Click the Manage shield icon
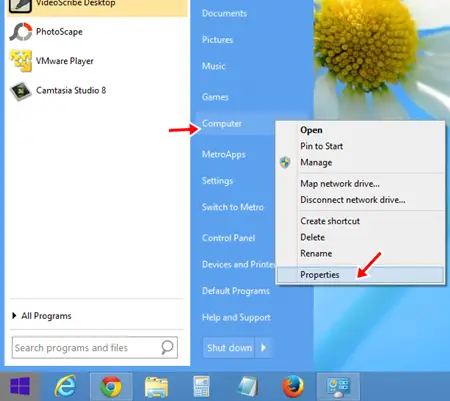 coord(285,162)
